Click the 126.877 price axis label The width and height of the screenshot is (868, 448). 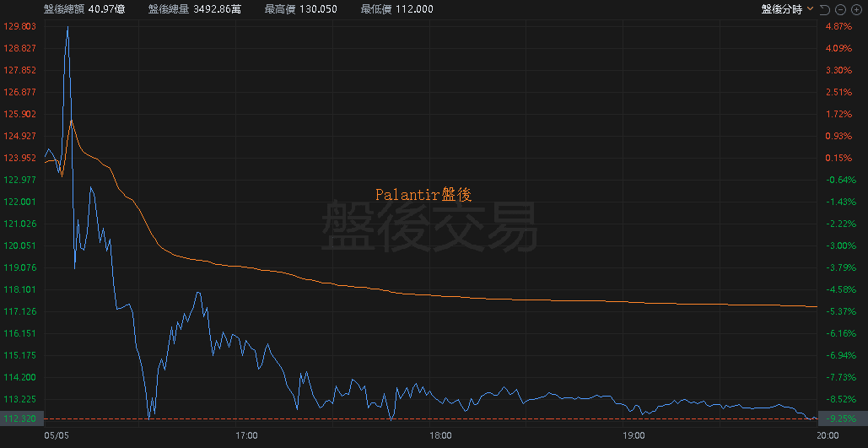(20, 93)
